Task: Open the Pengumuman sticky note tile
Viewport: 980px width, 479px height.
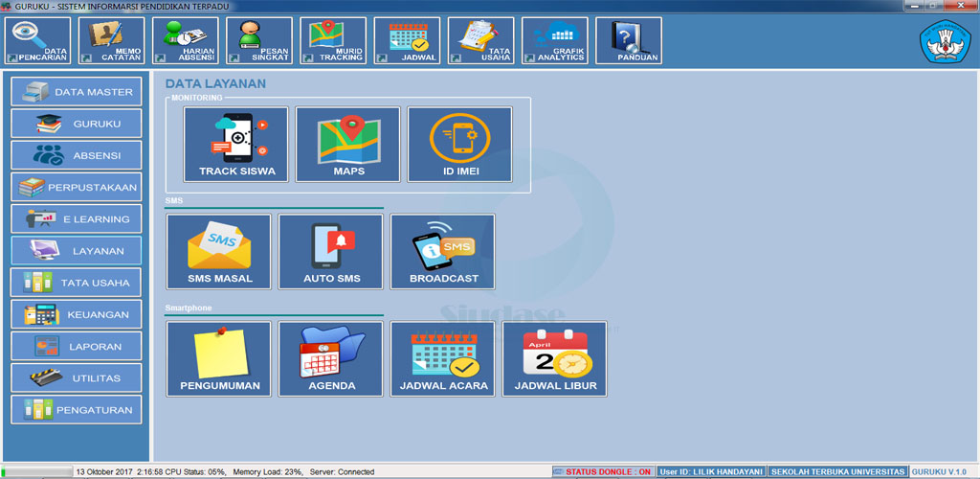Action: point(219,358)
